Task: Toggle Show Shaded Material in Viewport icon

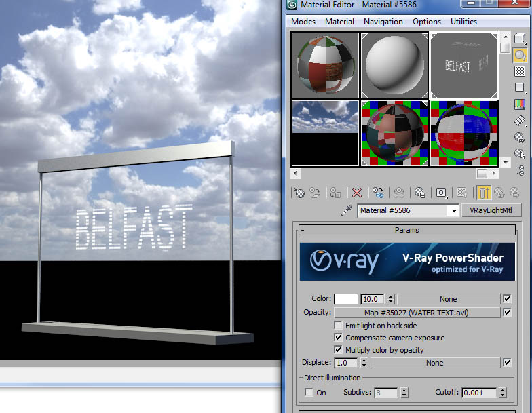Action: coord(461,193)
